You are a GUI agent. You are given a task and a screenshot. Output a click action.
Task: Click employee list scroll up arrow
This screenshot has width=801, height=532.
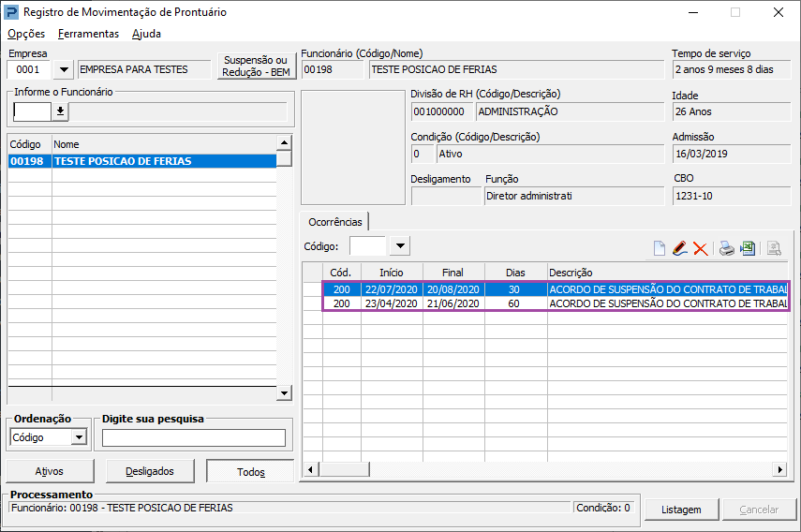click(284, 142)
